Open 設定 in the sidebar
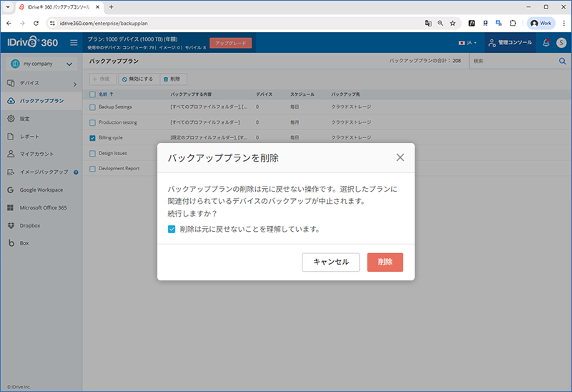This screenshot has width=572, height=392. pos(25,118)
